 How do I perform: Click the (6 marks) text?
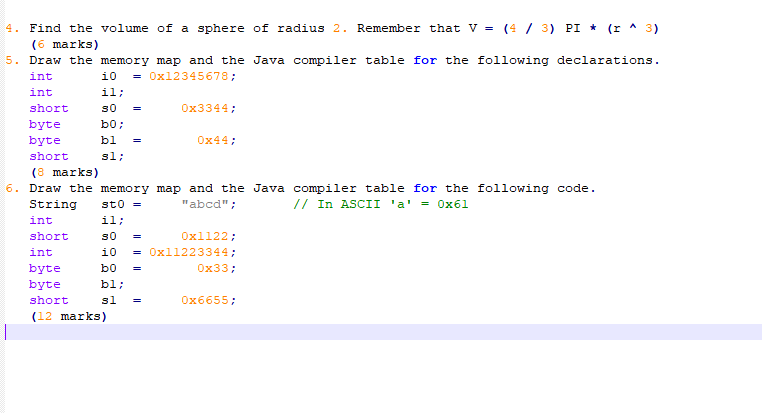point(65,44)
